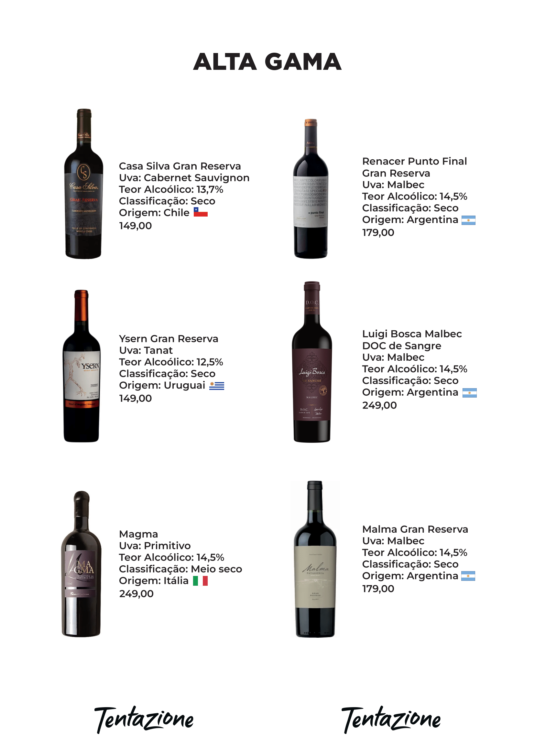Click the Italy flag icon
The image size is (535, 756).
tap(200, 581)
